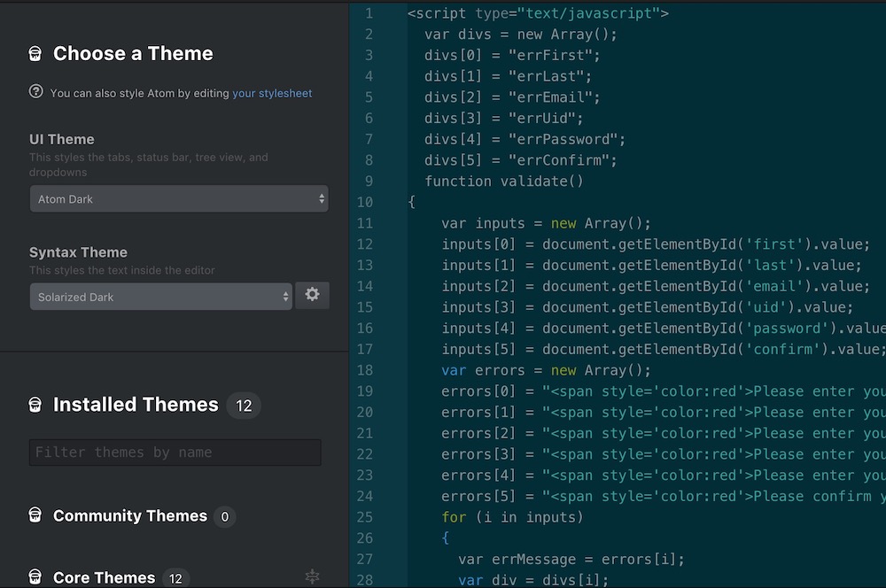The image size is (886, 588).
Task: Click the Installed Themes heading
Action: [135, 405]
